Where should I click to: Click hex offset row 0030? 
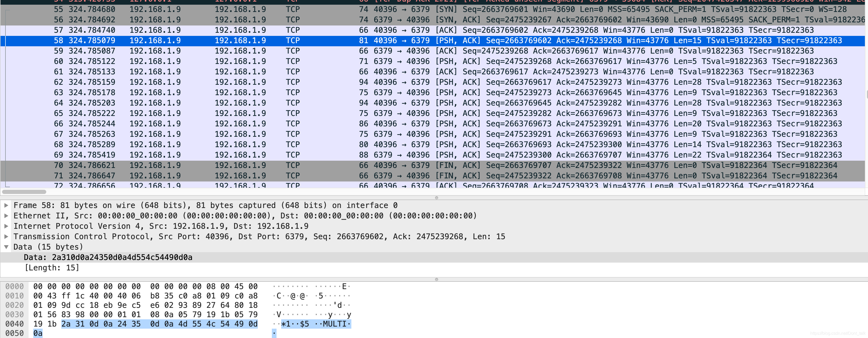coord(15,315)
